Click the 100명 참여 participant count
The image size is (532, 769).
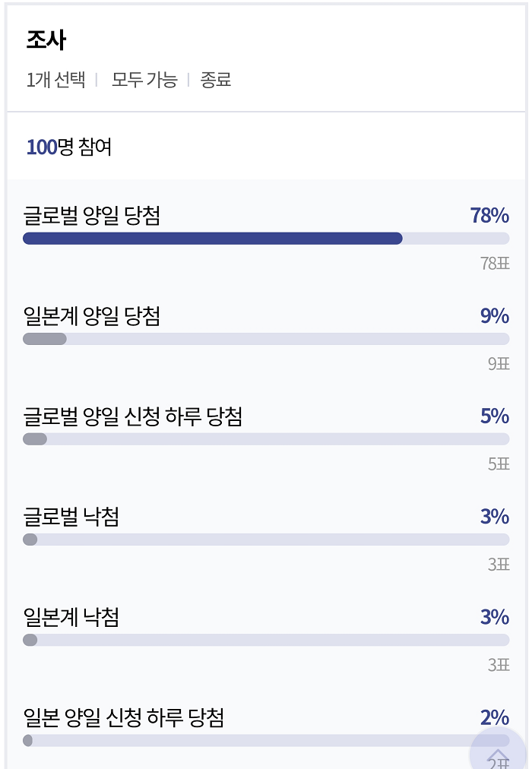pos(69,147)
